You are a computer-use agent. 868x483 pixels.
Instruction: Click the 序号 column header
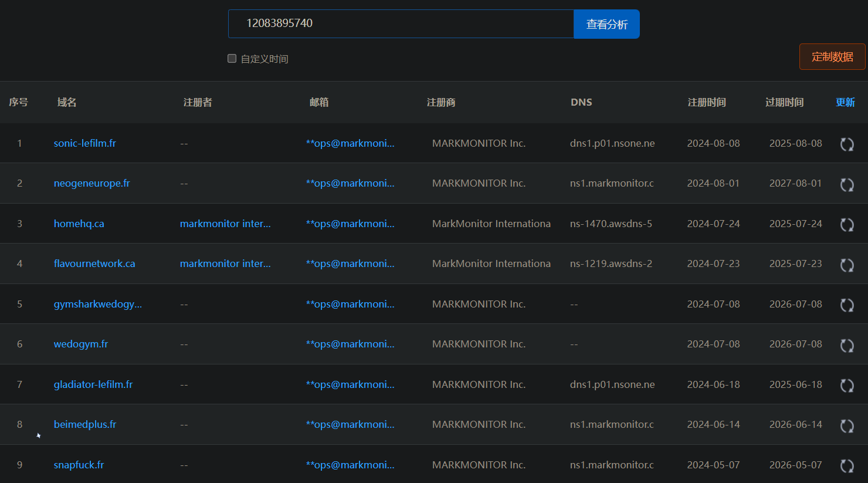pos(18,102)
